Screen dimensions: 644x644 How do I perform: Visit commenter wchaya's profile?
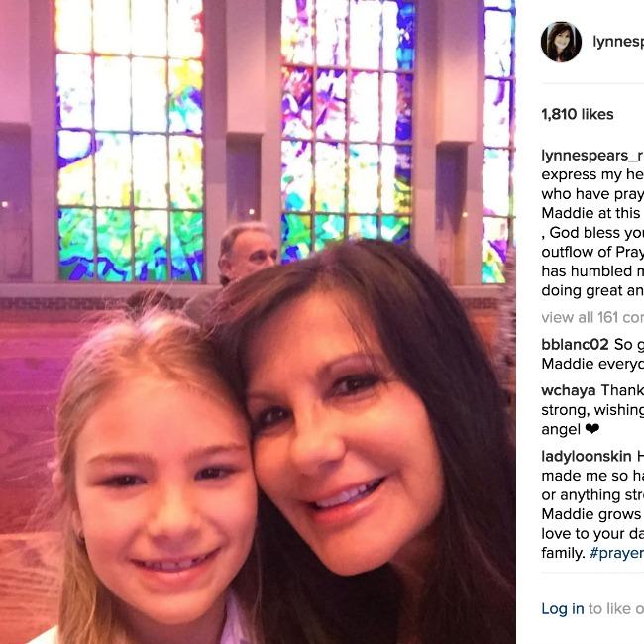(569, 390)
